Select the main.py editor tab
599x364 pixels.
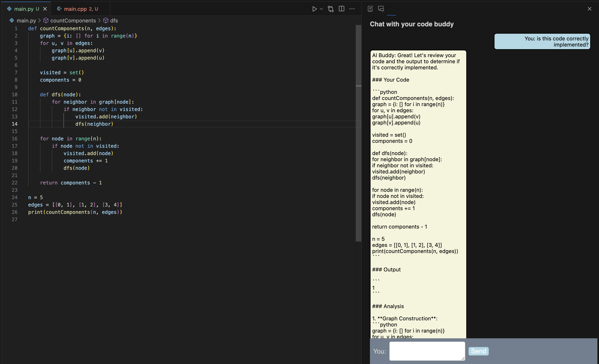[x=24, y=9]
